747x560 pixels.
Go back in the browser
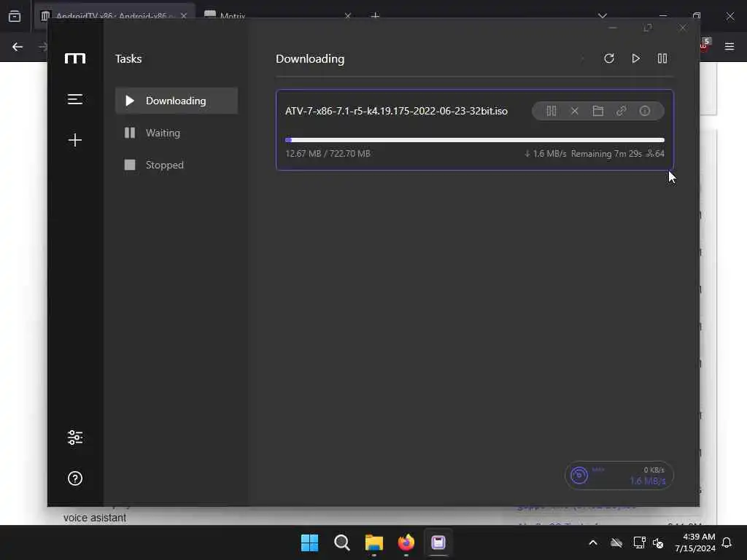(x=18, y=47)
